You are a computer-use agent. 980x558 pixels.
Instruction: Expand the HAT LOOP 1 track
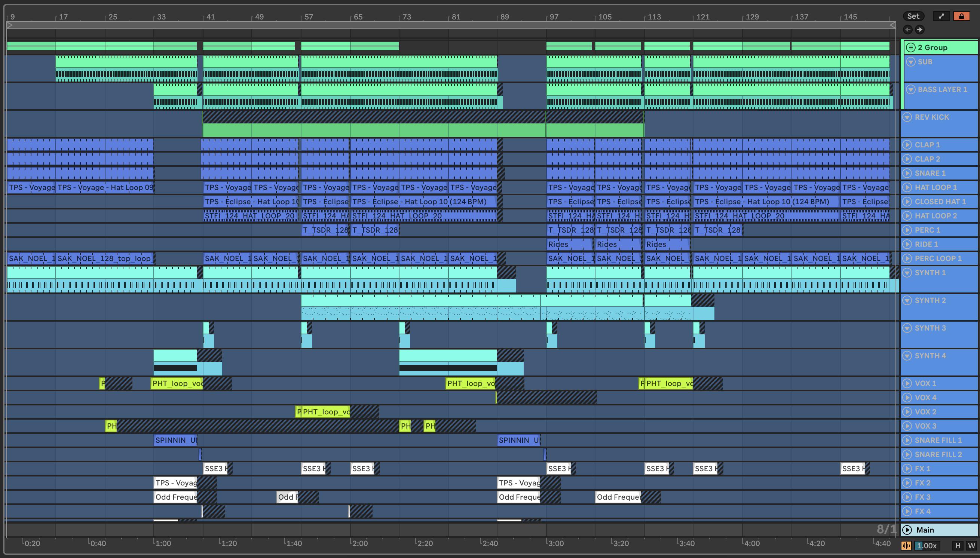pyautogui.click(x=907, y=187)
